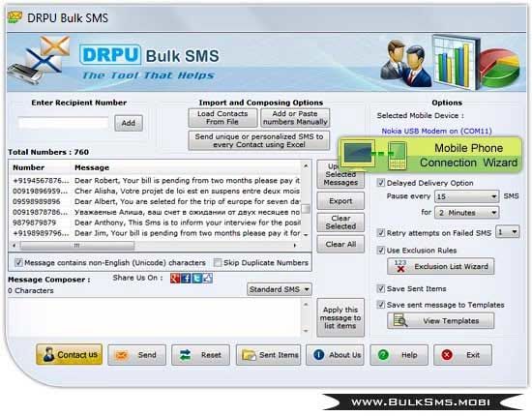Click the red Exit button
The width and height of the screenshot is (532, 416).
[x=462, y=355]
